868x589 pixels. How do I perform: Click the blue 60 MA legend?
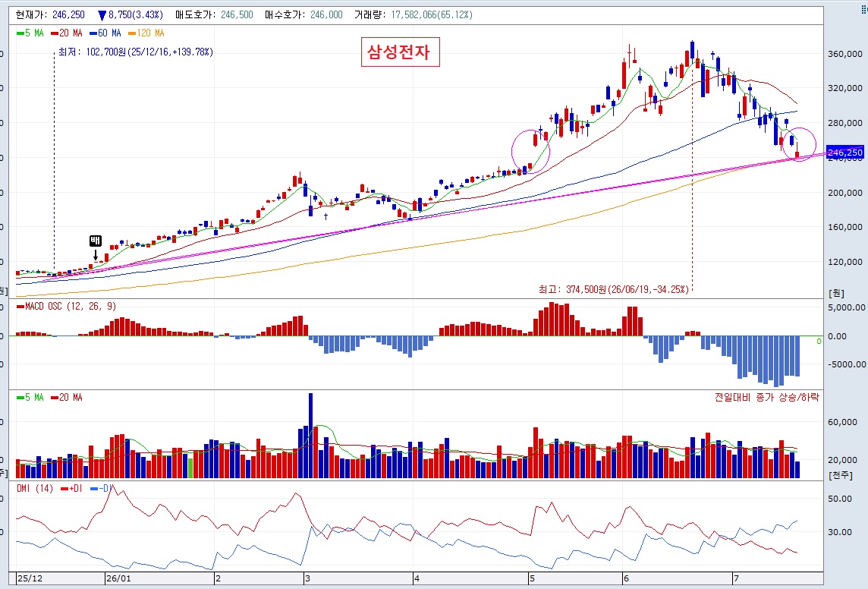(x=105, y=33)
